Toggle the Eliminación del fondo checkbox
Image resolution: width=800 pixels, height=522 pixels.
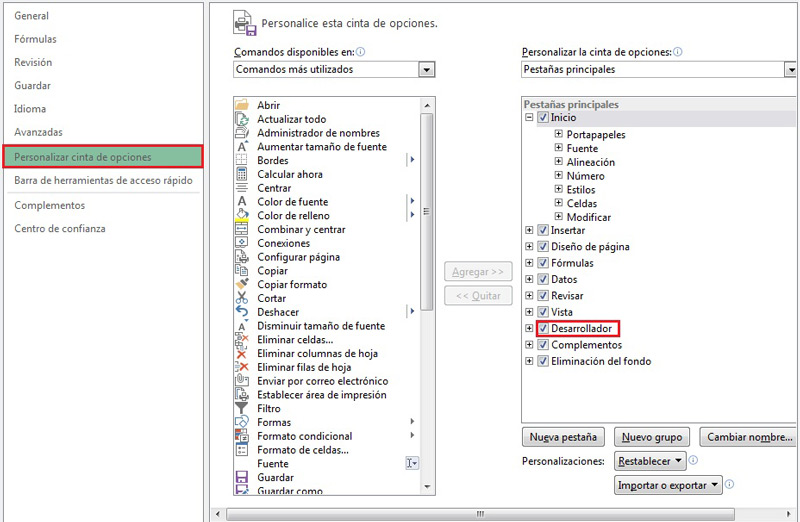(543, 361)
